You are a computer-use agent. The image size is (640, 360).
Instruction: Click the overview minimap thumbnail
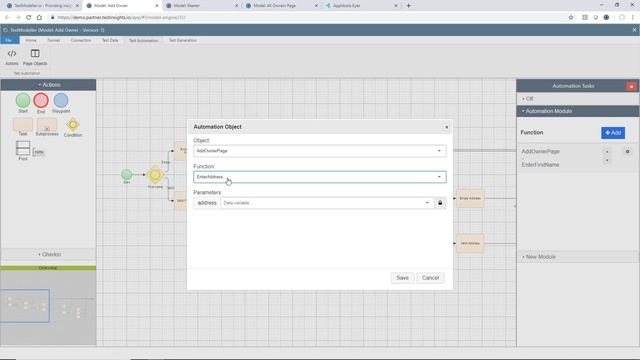[x=48, y=308]
